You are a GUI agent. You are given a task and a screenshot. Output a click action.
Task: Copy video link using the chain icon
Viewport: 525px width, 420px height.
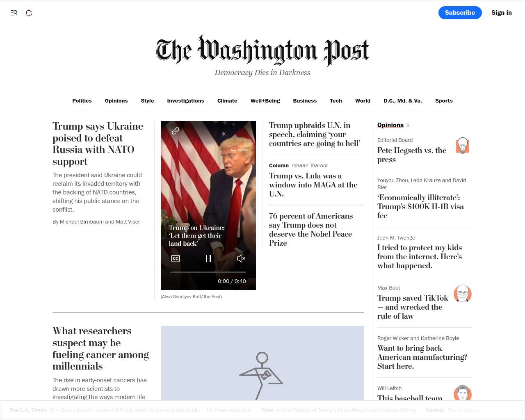tap(176, 131)
